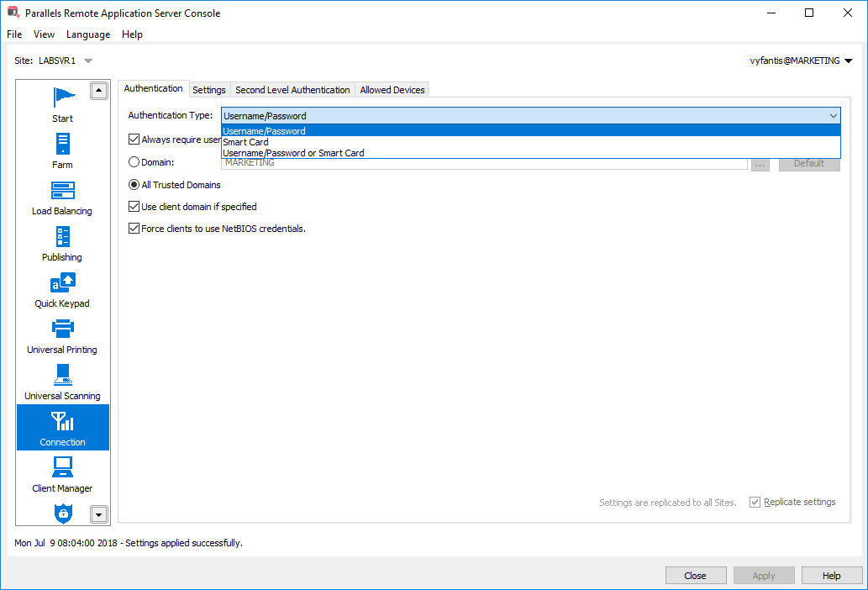Open the Farm category

(x=62, y=150)
